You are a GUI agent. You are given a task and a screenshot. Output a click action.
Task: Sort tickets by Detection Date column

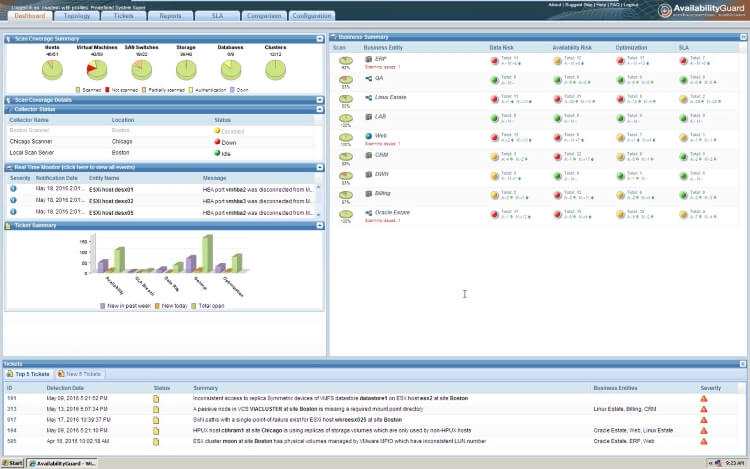(x=65, y=388)
